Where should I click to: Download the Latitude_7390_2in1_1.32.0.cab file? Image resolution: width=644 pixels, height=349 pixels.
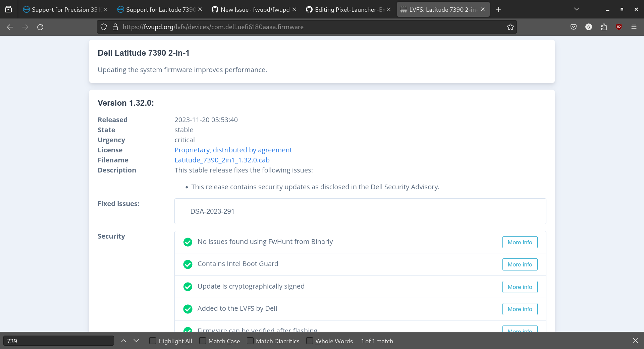coord(222,160)
